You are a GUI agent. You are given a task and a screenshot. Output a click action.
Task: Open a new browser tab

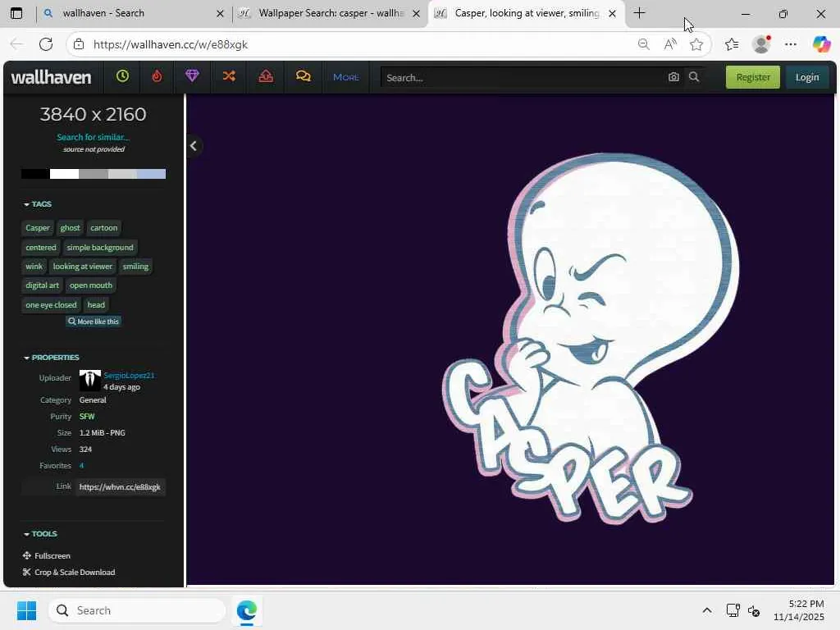(639, 13)
